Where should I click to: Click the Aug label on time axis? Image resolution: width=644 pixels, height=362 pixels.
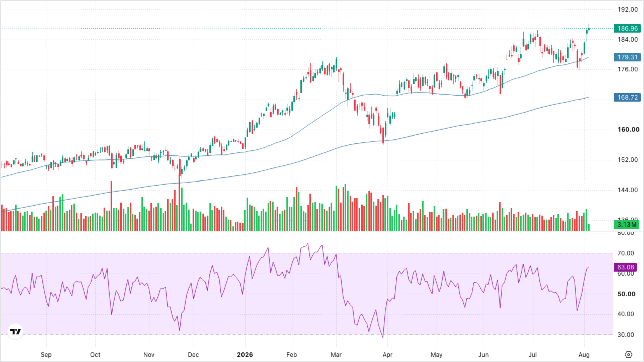[584, 355]
